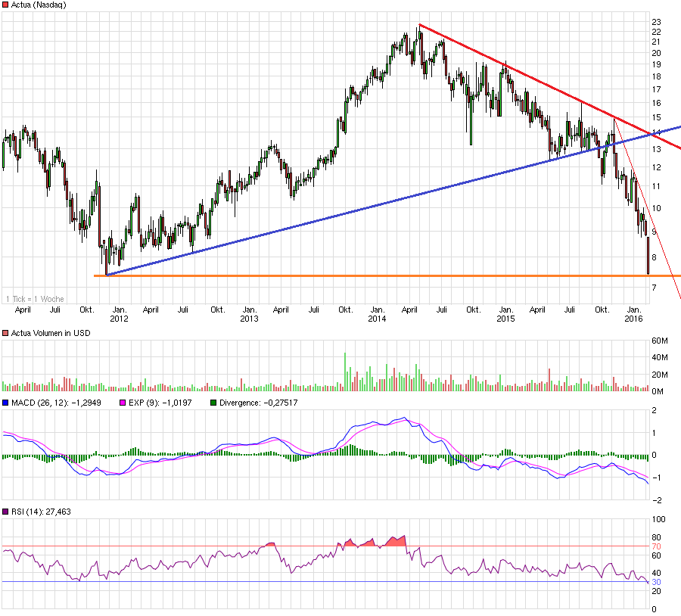Click the 2016 year label on time axis
681x616 pixels.
pos(633,319)
